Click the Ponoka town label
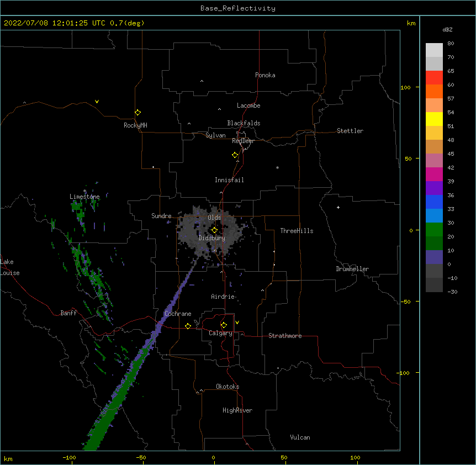 265,75
